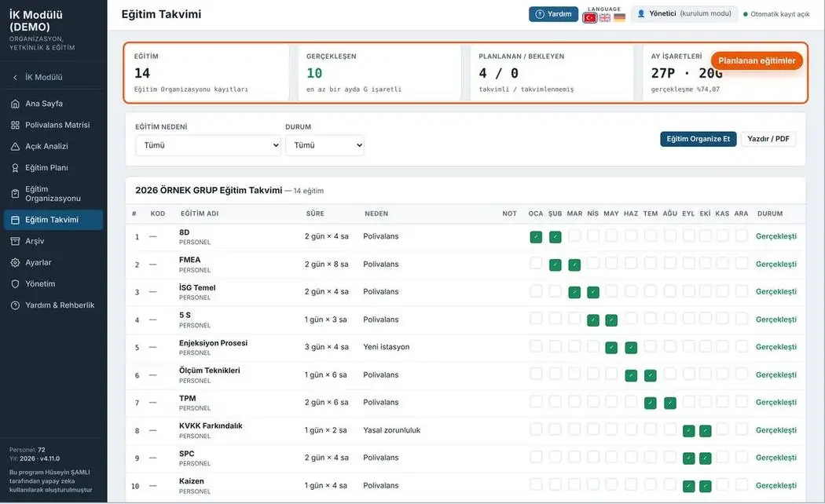Click the Yardım & Rehberlik question icon
Image resolution: width=825 pixels, height=504 pixels.
15,305
